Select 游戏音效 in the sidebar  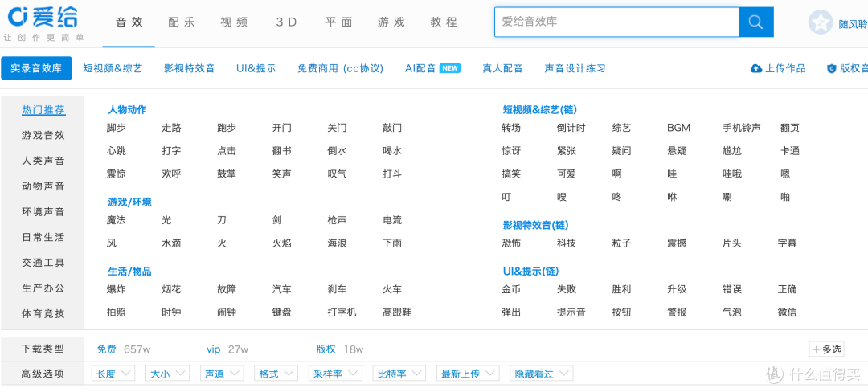point(43,136)
